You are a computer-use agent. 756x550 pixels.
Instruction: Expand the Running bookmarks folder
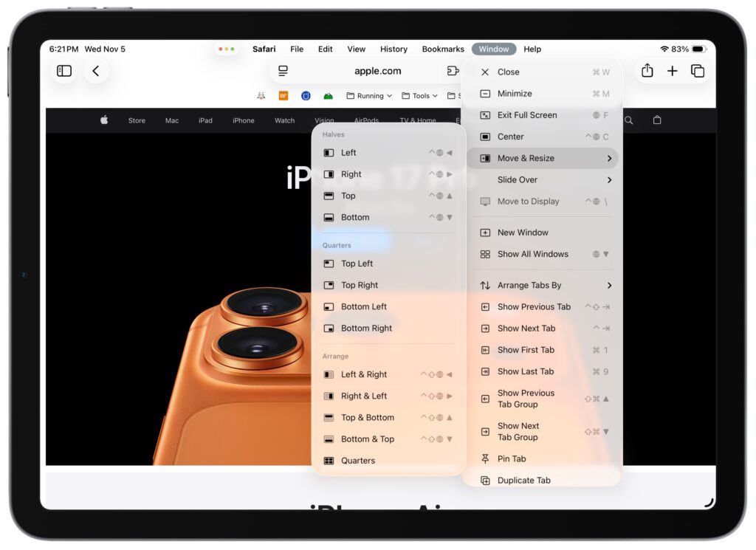coord(368,95)
